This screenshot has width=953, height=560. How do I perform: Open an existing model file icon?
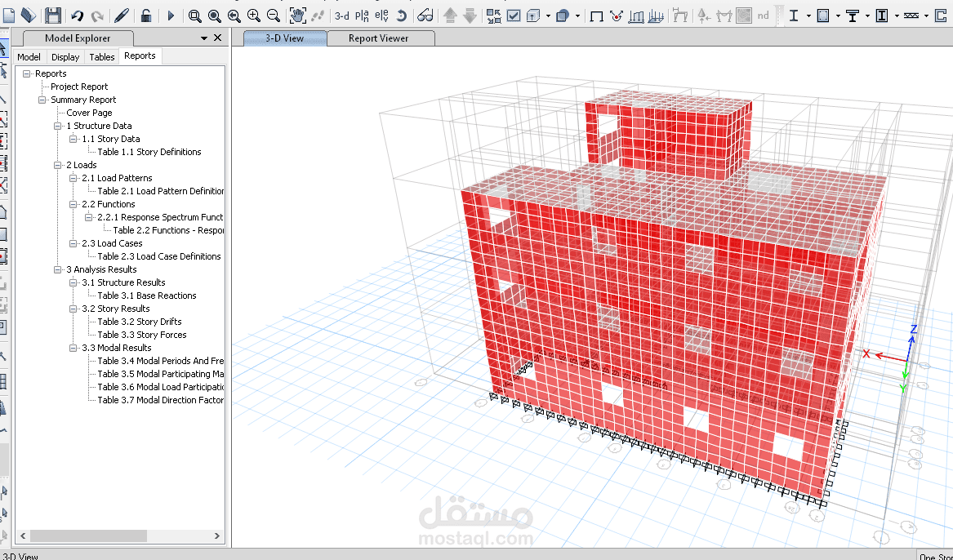[28, 16]
